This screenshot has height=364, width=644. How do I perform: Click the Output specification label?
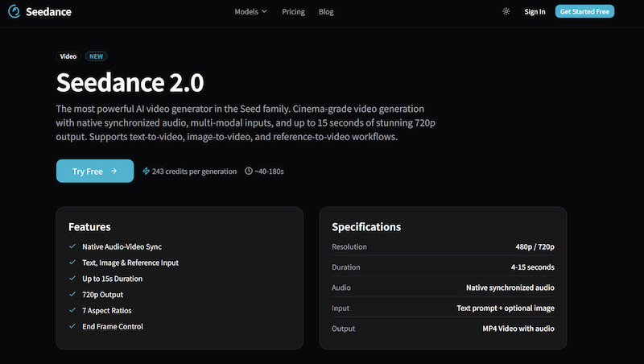pos(344,329)
